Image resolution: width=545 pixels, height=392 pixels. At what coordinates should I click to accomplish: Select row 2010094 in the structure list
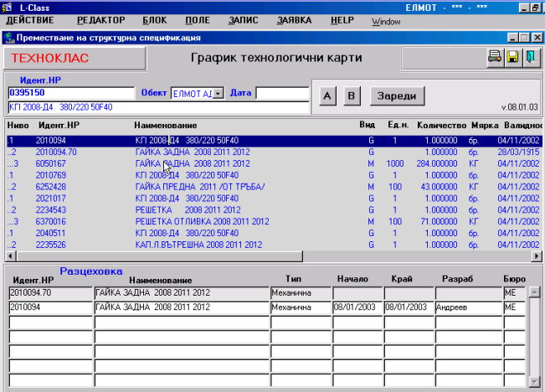tap(274, 141)
